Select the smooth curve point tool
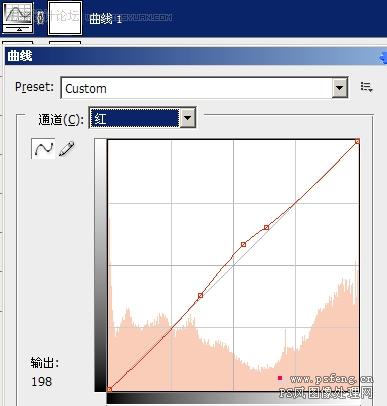This screenshot has width=387, height=406. click(x=43, y=148)
